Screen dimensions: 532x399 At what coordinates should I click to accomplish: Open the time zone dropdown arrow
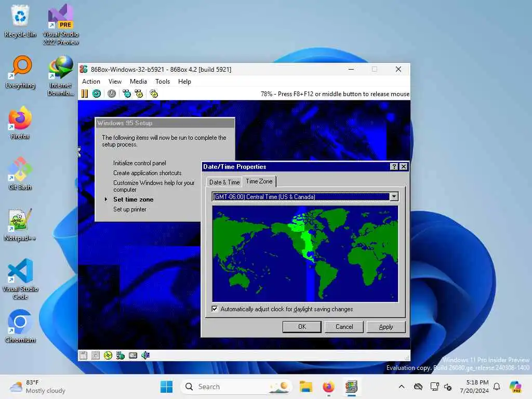394,196
